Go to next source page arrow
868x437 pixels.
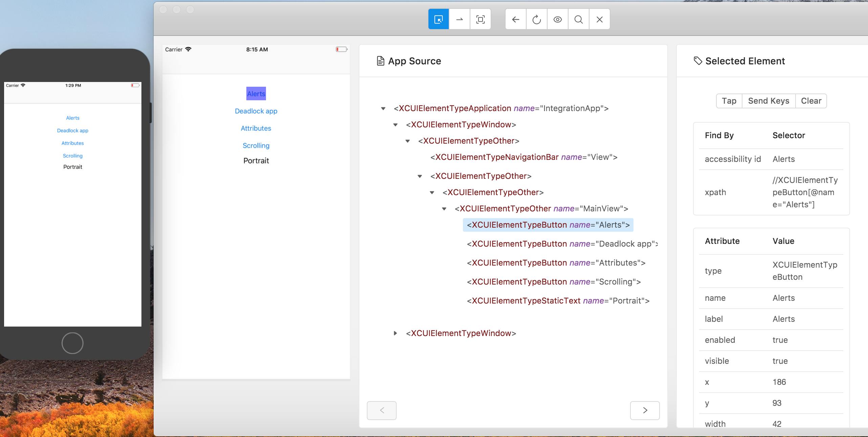pyautogui.click(x=645, y=410)
